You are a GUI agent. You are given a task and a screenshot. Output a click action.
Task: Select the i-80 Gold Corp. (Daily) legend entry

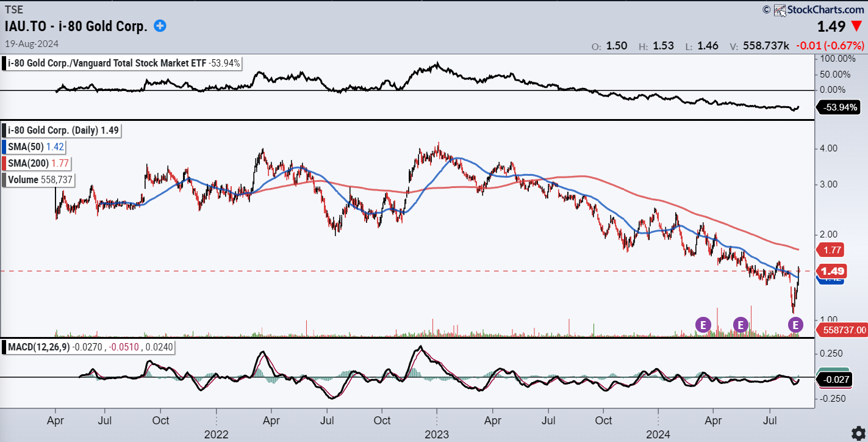coord(62,130)
